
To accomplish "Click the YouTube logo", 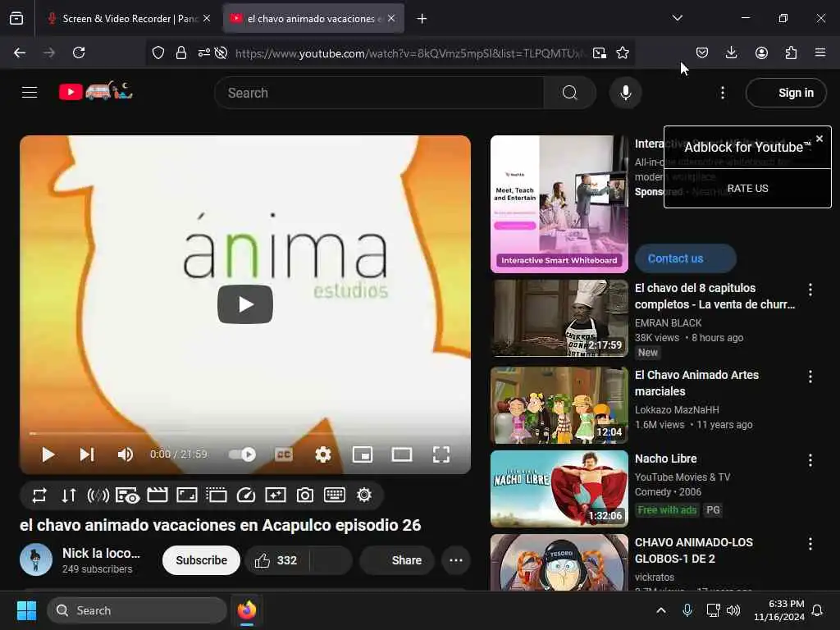I will point(96,92).
